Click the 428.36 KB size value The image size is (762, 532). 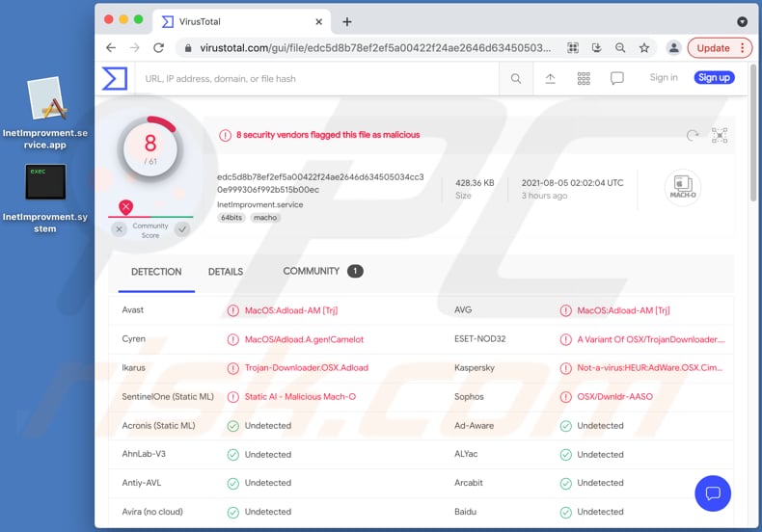pyautogui.click(x=475, y=183)
